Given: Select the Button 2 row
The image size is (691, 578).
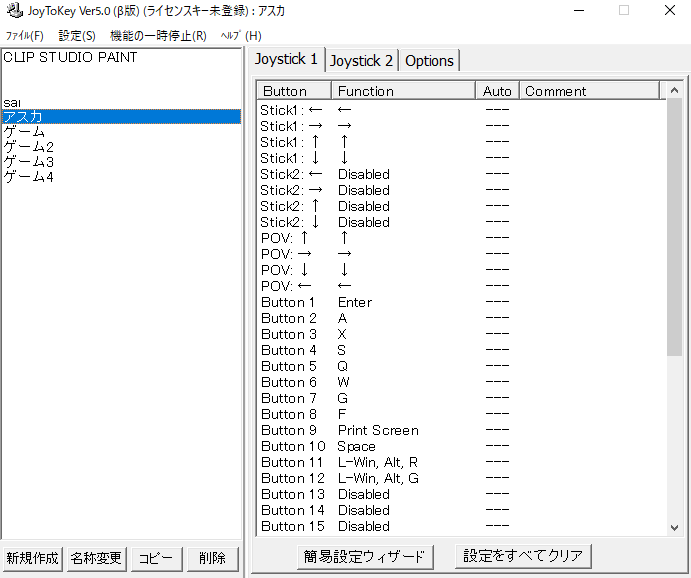Looking at the screenshot, I should coord(461,318).
